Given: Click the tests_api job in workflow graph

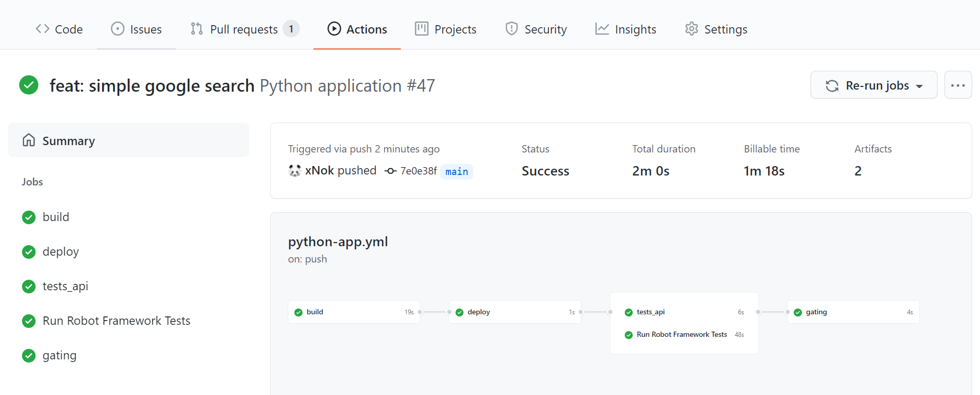Looking at the screenshot, I should coord(650,312).
